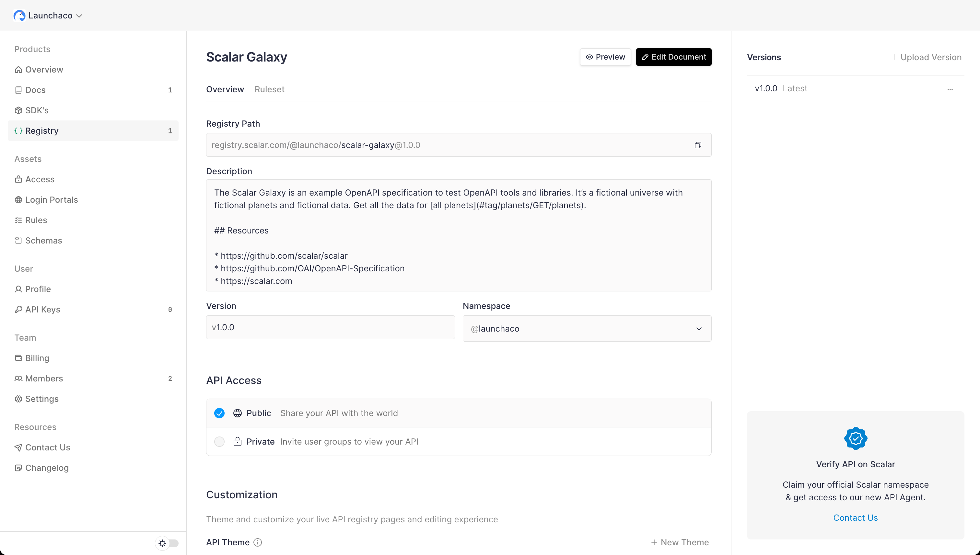Click the Members people icon
Image resolution: width=980 pixels, height=555 pixels.
point(18,379)
